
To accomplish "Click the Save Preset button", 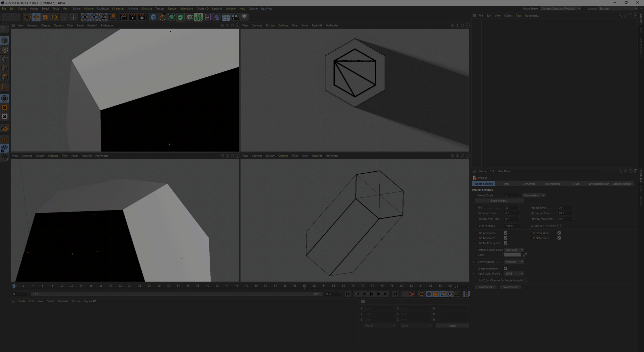I will [x=510, y=287].
